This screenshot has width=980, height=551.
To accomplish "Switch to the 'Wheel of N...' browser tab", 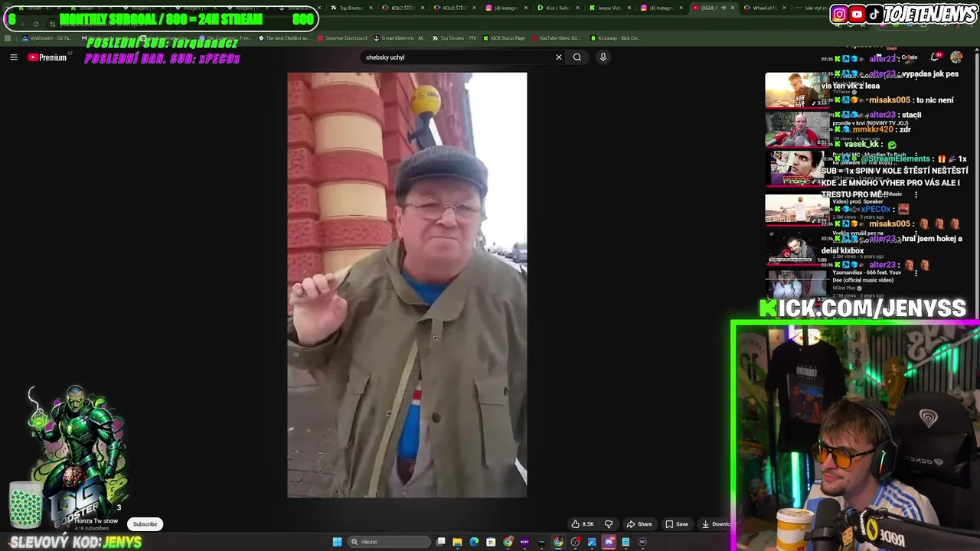I will click(764, 8).
